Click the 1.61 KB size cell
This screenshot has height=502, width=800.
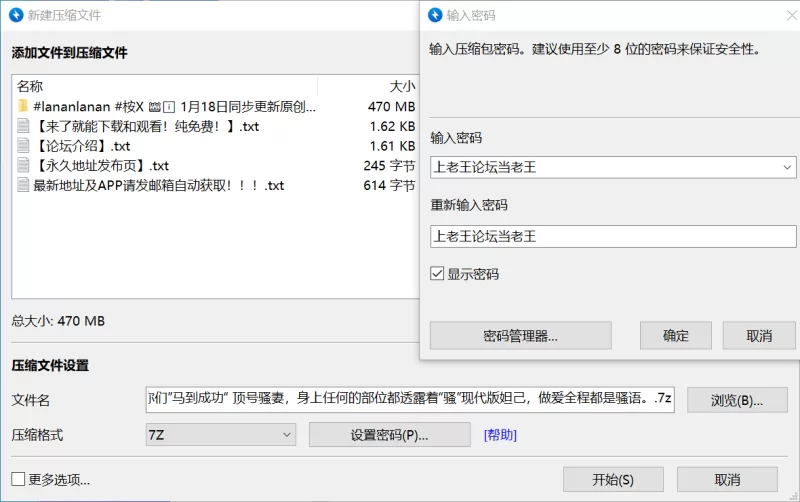392,146
